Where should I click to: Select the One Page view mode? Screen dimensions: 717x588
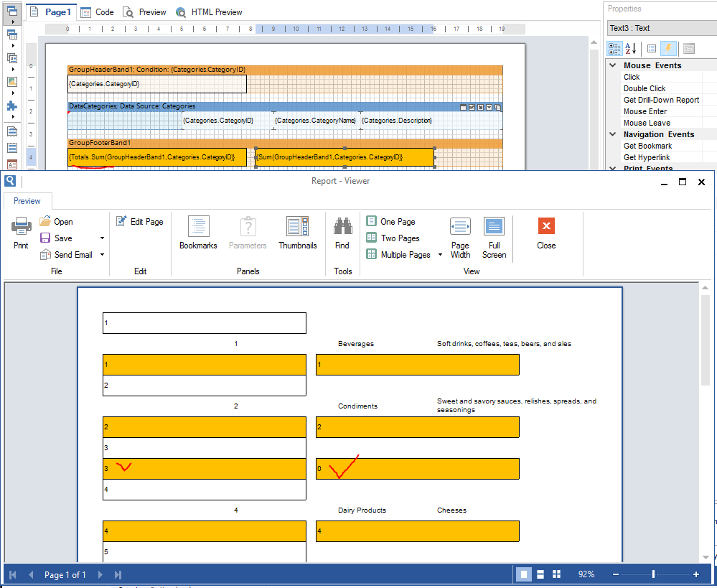pos(391,221)
